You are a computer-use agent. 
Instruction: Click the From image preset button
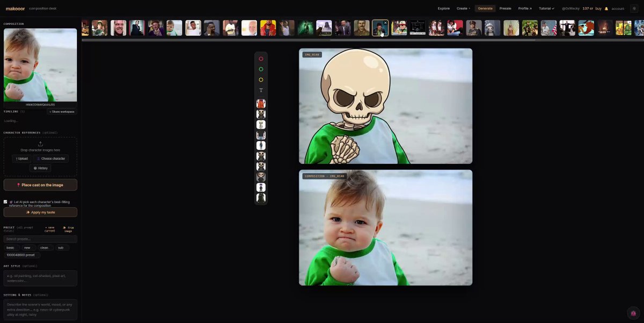(x=69, y=229)
